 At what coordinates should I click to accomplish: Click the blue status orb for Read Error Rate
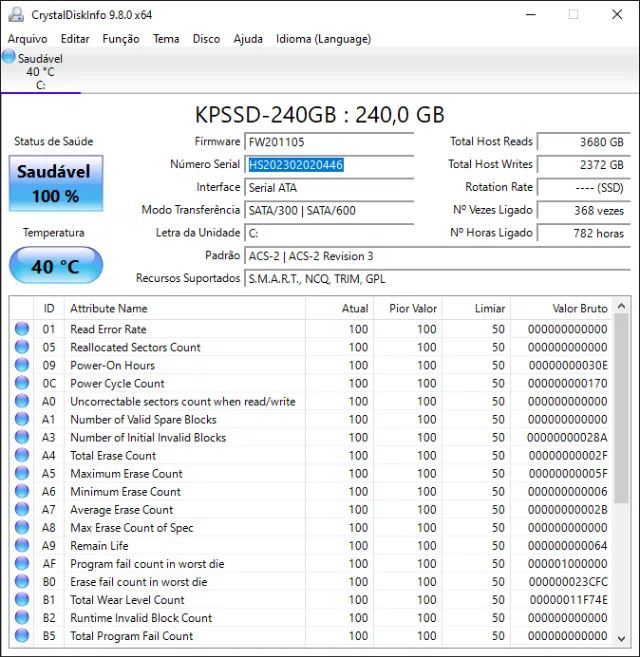pos(22,329)
